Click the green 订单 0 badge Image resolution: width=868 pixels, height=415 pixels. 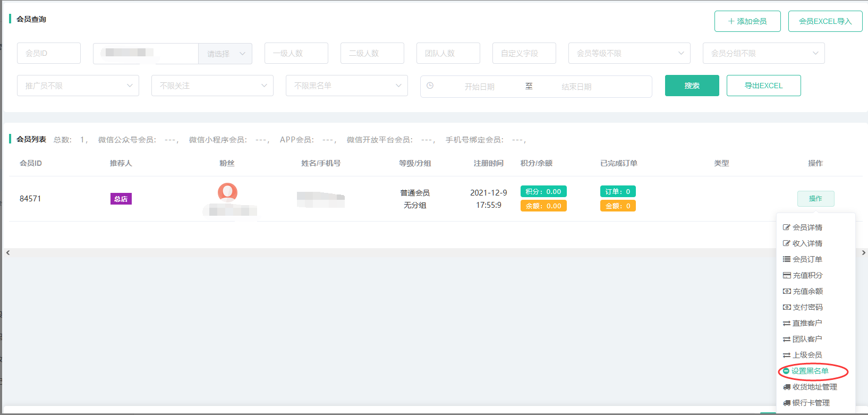617,192
